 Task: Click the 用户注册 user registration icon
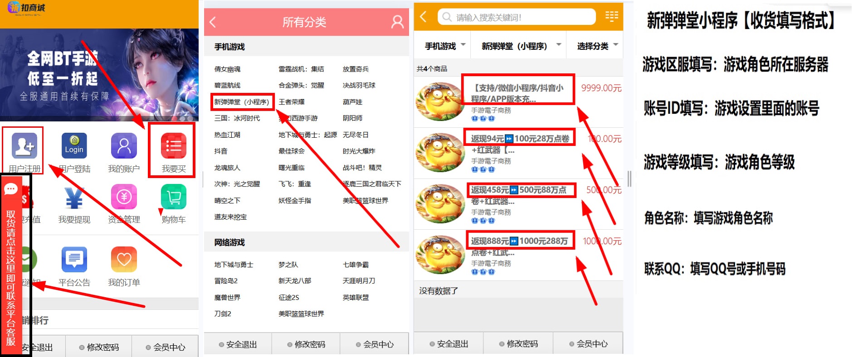[x=24, y=146]
